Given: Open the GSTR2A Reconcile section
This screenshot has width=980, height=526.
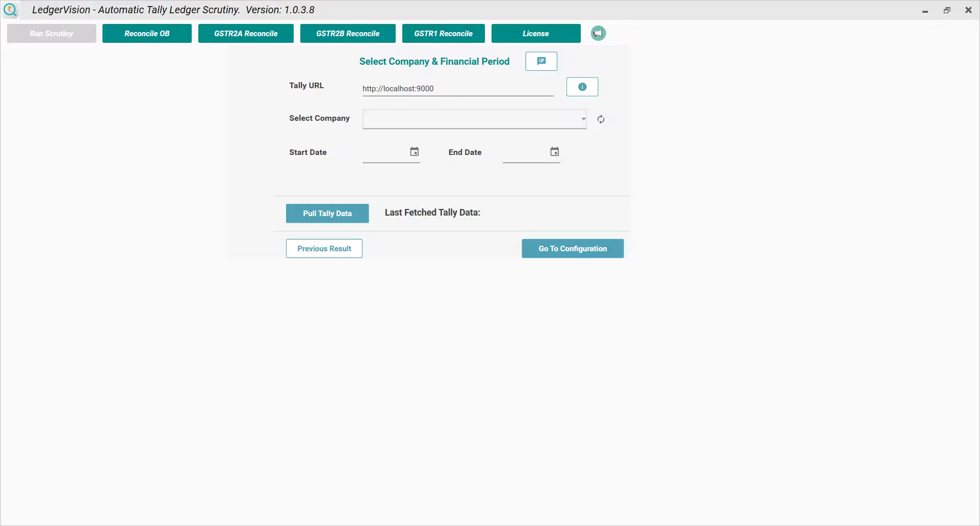Looking at the screenshot, I should (x=246, y=34).
